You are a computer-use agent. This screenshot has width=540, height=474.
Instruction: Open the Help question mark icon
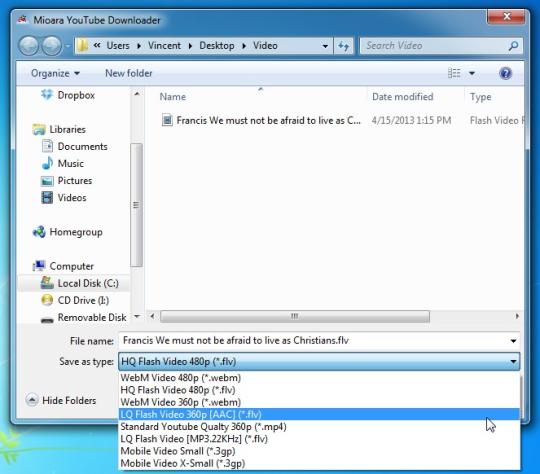tap(505, 73)
